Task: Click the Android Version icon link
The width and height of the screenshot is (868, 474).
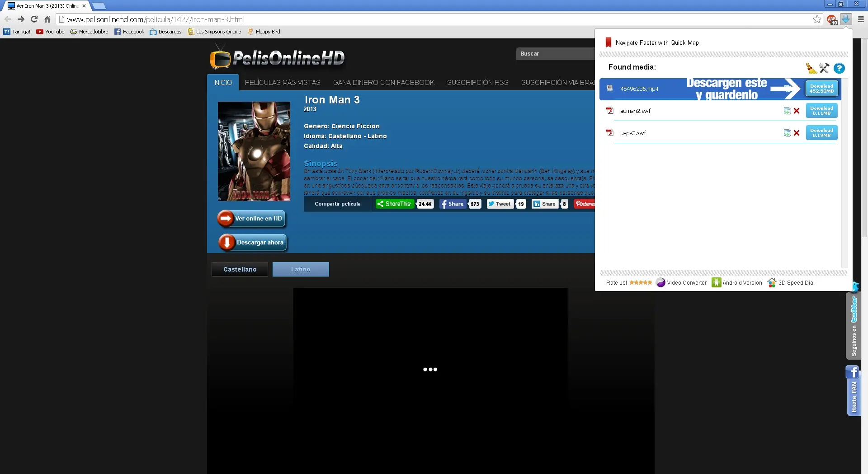Action: coord(737,282)
